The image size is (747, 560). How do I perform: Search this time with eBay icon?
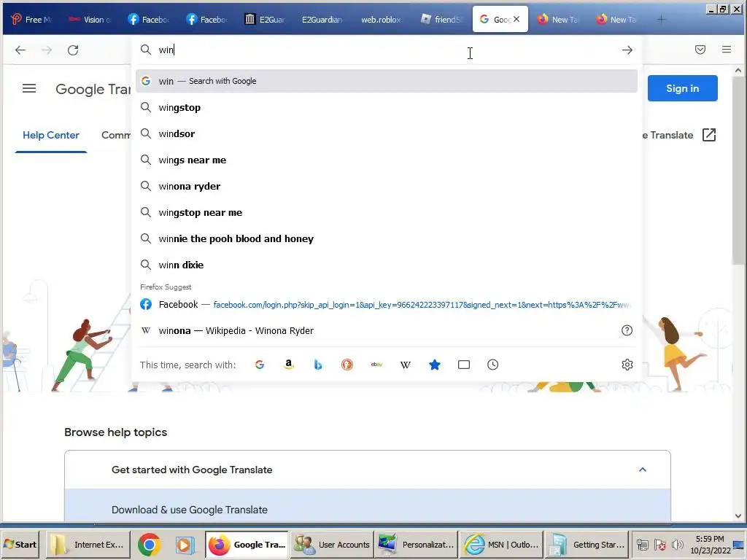(376, 365)
